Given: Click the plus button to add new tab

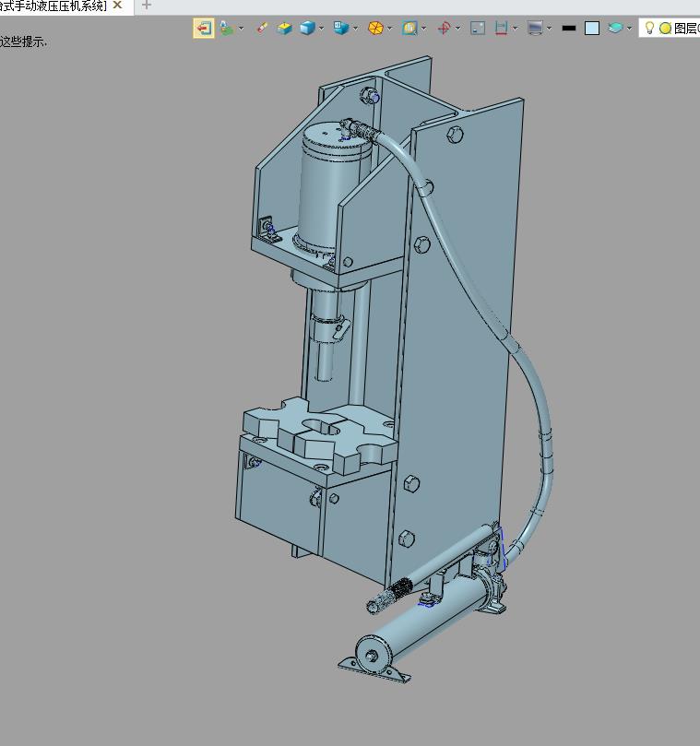Looking at the screenshot, I should coord(147,6).
